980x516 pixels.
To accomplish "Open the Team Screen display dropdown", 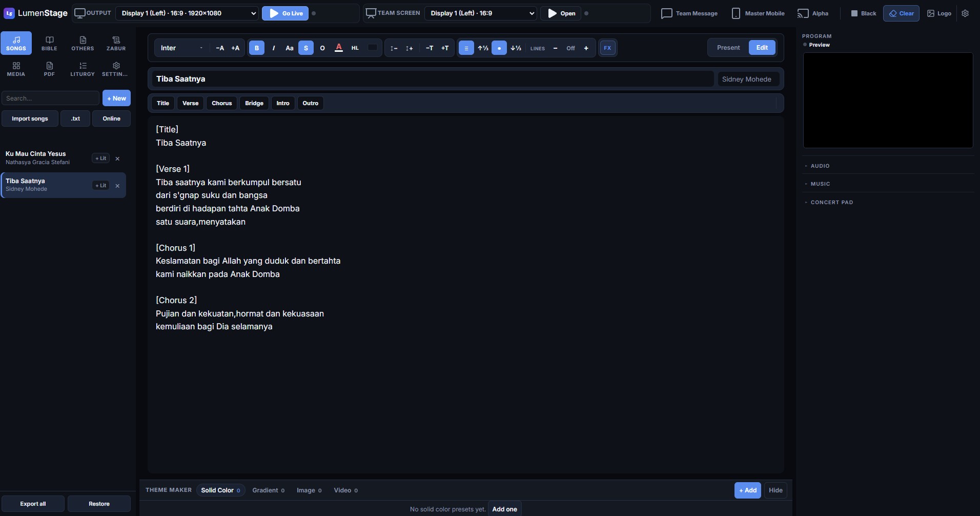I will tap(480, 13).
